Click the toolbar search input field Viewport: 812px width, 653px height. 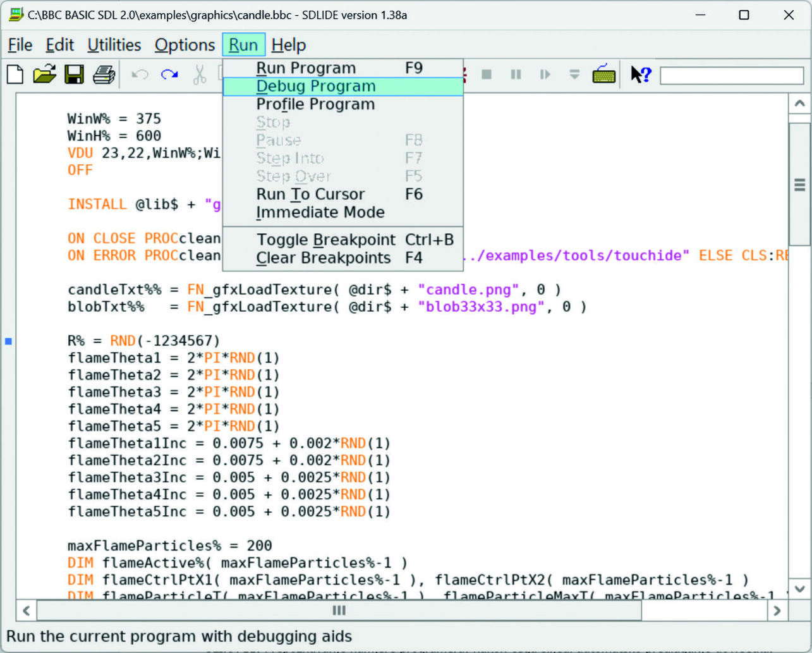pyautogui.click(x=732, y=75)
